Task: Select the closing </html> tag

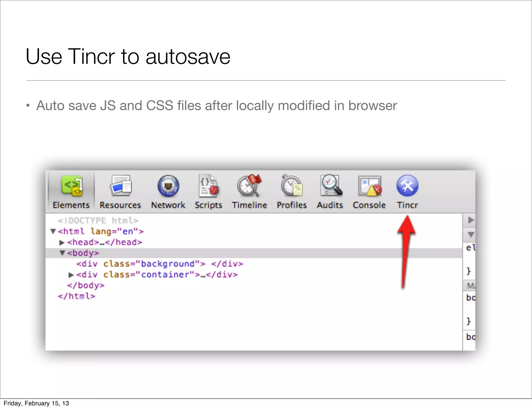Action: click(x=77, y=296)
